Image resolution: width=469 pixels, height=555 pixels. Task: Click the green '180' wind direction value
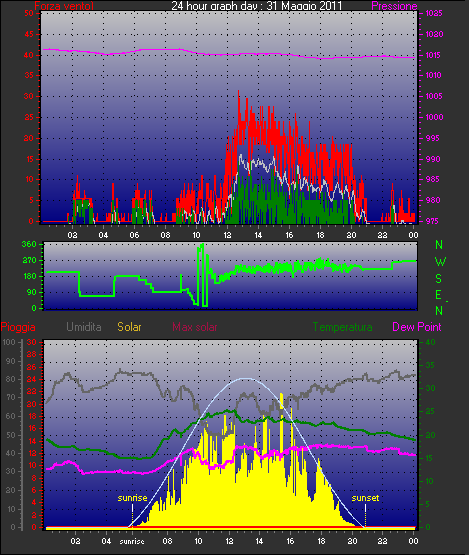29,276
